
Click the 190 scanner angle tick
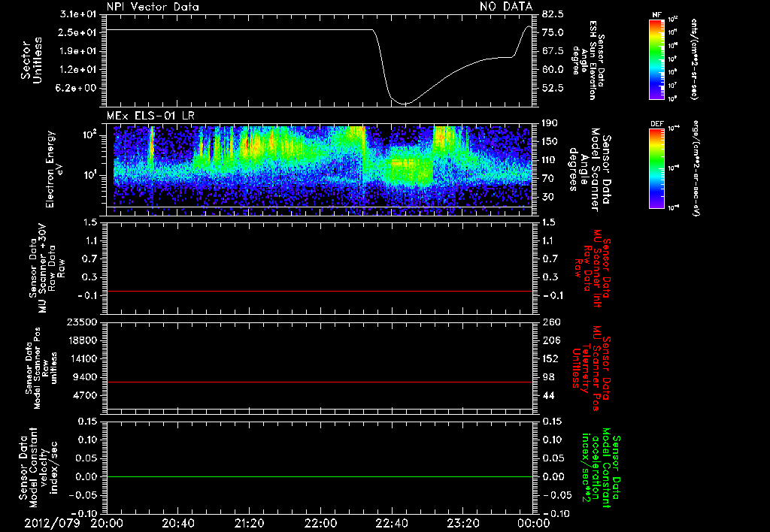coord(550,123)
